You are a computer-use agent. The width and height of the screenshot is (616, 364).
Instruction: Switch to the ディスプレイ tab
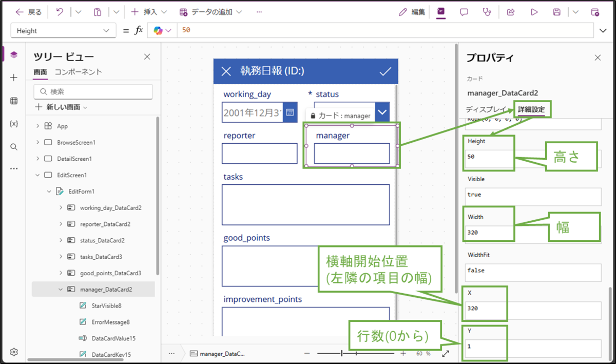pyautogui.click(x=487, y=109)
